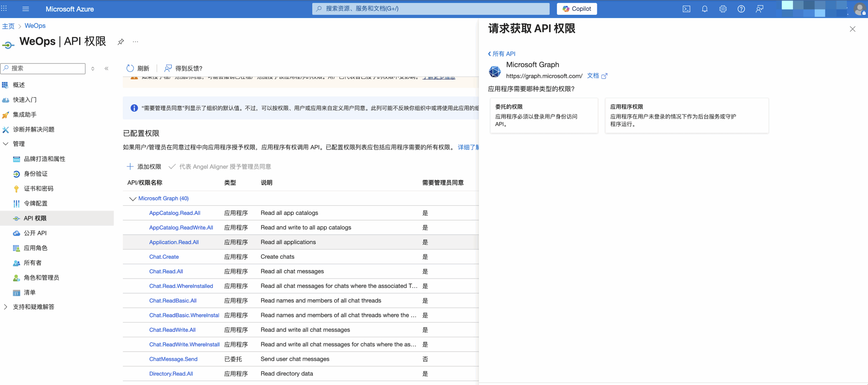Viewport: 868px width, 385px height.
Task: Go to 概述 in sidebar
Action: (19, 85)
